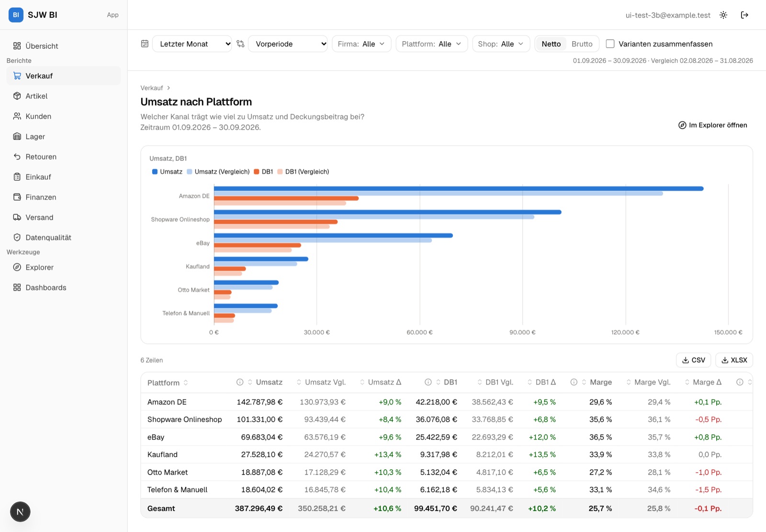Toggle the DB1 (Vergleich) legend item
The height and width of the screenshot is (532, 766).
303,171
